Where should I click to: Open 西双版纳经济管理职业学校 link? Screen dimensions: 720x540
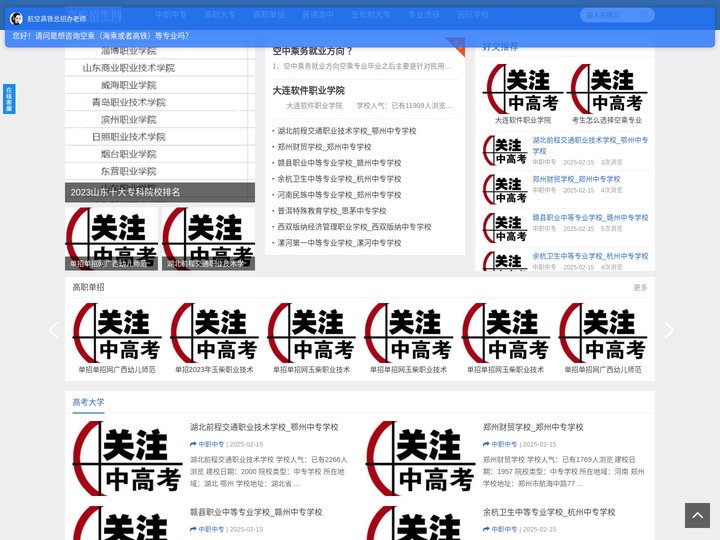click(x=354, y=227)
